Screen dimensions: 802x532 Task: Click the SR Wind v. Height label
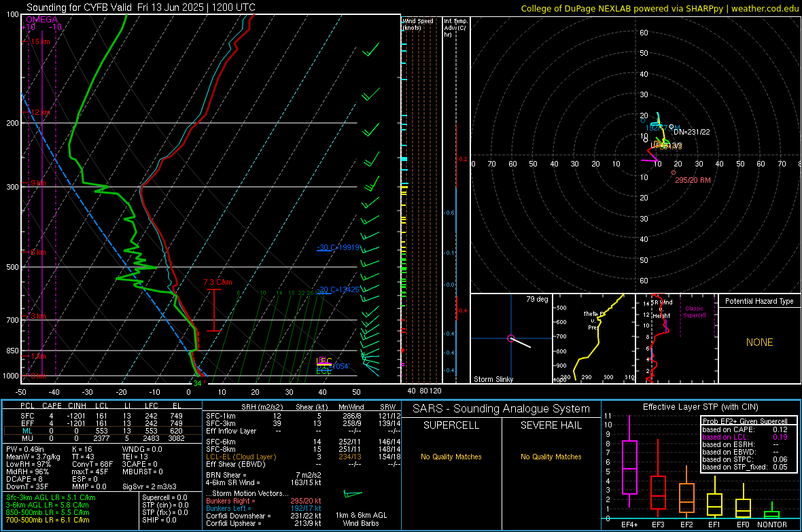pos(661,309)
